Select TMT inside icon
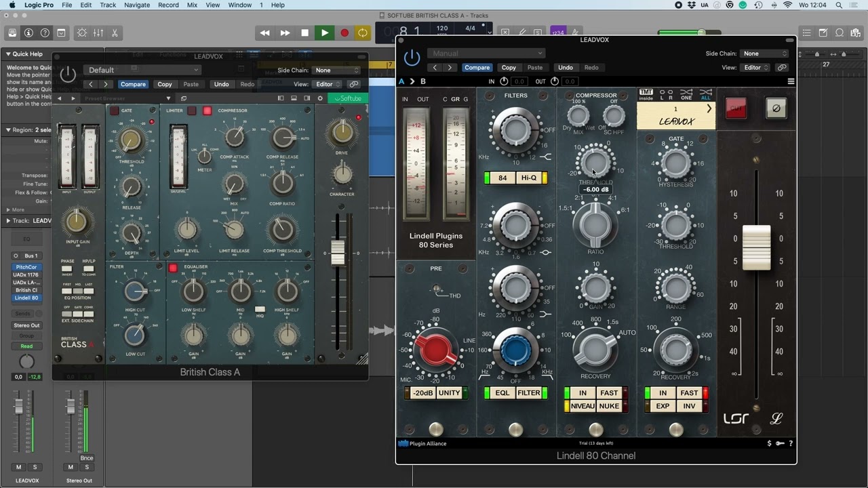Screen dimensions: 868x488 [x=646, y=95]
